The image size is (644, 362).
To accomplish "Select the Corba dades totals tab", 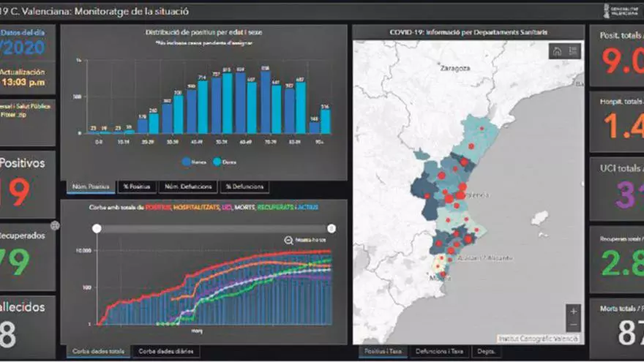I will click(x=98, y=352).
